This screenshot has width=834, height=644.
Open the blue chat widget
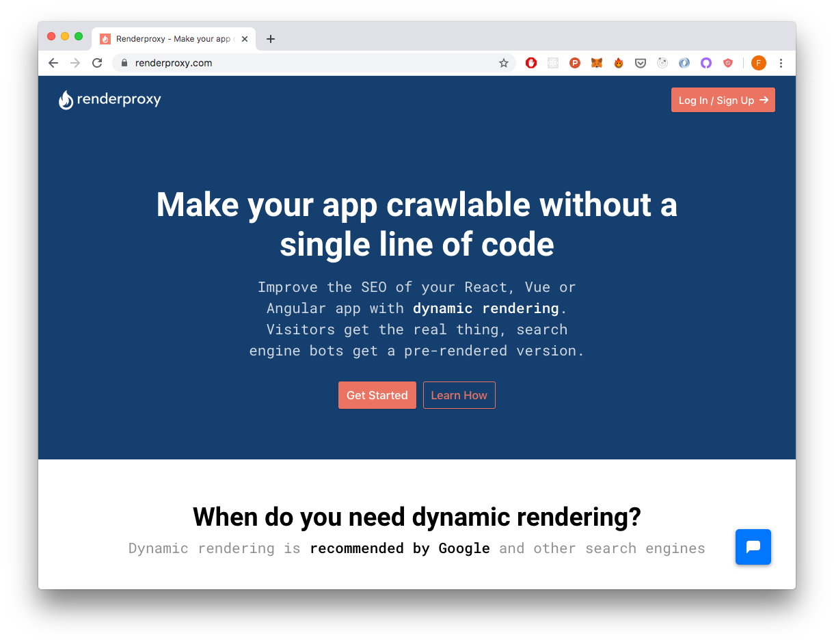[753, 547]
